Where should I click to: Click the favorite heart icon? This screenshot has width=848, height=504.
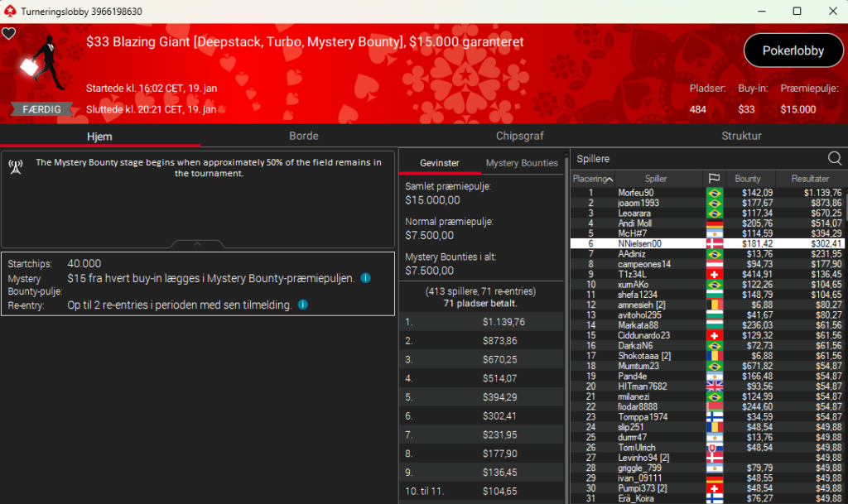tap(8, 34)
